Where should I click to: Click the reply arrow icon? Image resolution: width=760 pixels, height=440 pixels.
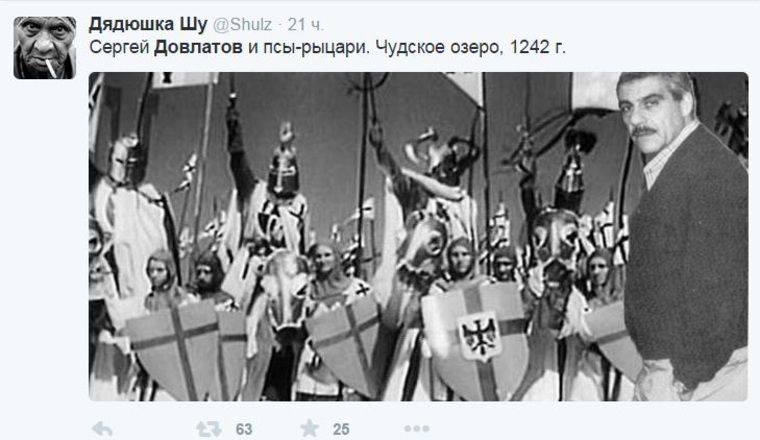[102, 429]
